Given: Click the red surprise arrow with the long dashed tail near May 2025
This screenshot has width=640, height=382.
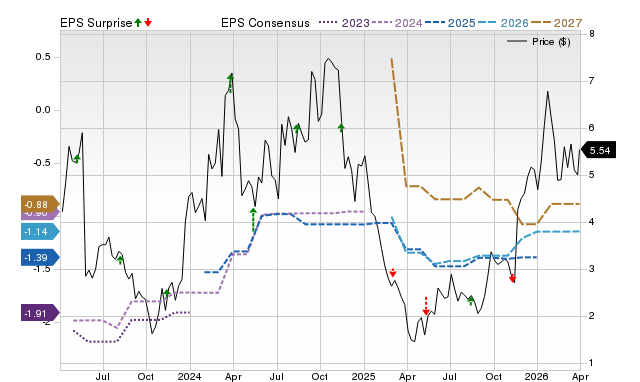Looking at the screenshot, I should [426, 306].
